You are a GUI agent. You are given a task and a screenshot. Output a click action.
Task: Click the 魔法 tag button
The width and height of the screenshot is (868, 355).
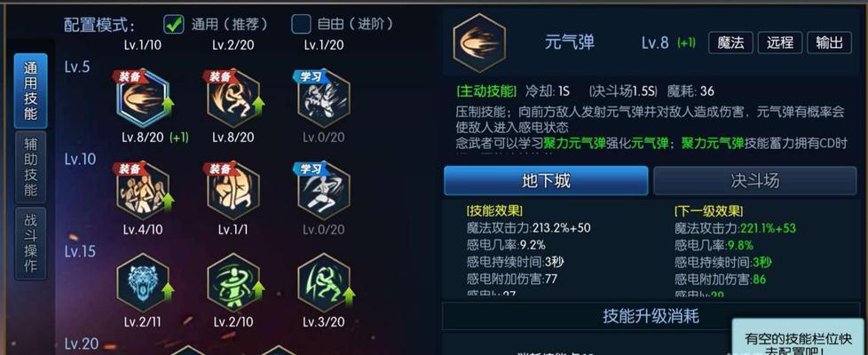point(730,43)
